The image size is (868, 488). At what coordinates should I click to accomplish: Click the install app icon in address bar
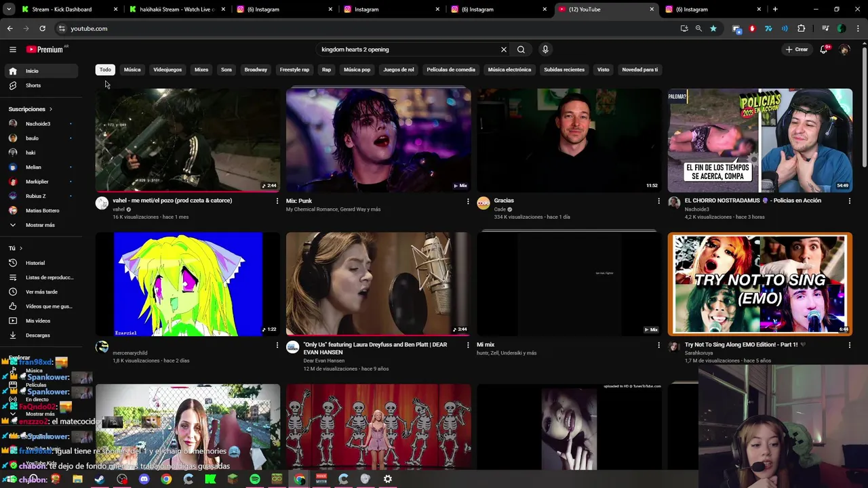(684, 28)
